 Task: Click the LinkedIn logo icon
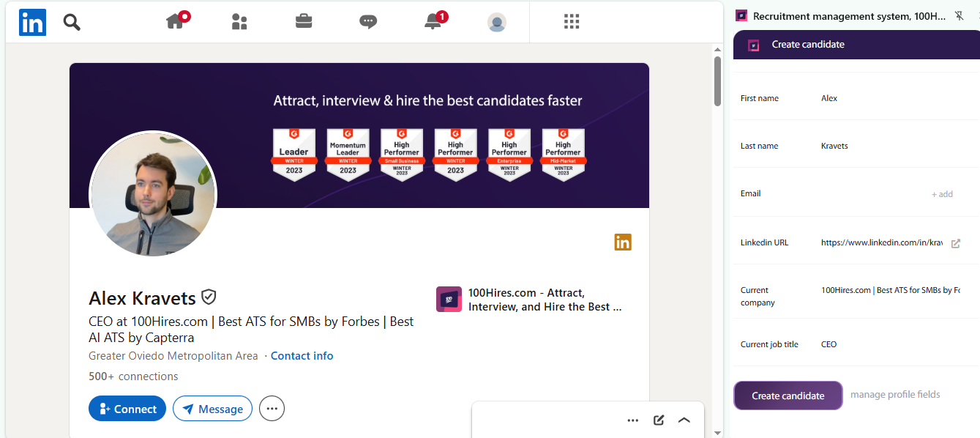(33, 22)
